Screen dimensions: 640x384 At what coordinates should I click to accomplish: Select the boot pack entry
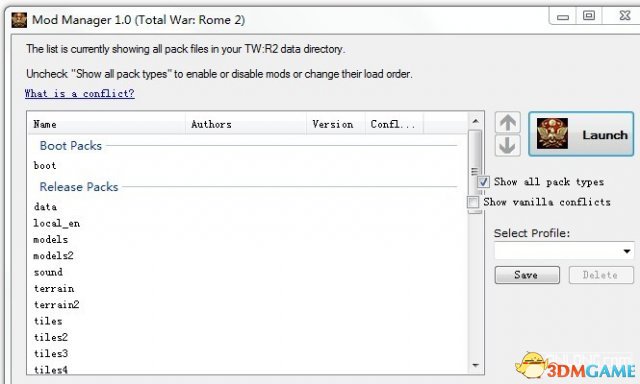click(x=45, y=166)
